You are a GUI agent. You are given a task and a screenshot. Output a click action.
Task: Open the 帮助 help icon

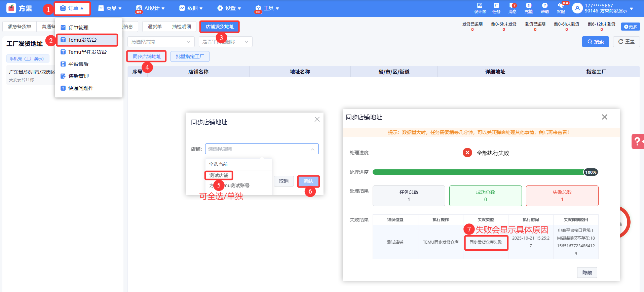[x=544, y=6]
